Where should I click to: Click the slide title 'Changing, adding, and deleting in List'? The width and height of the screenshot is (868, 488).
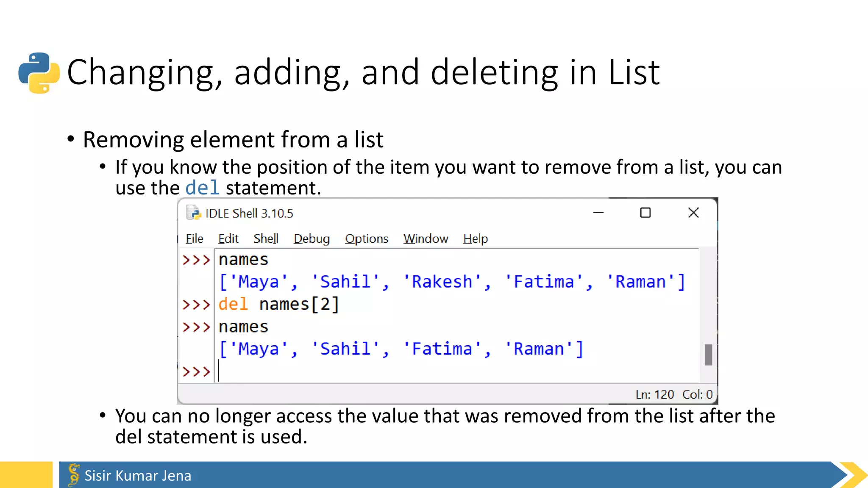[363, 72]
